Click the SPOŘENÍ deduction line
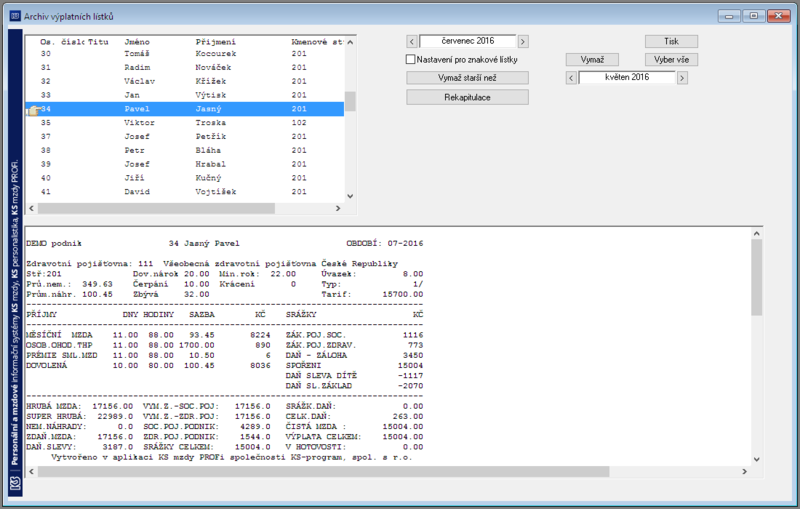This screenshot has height=509, width=800. (x=354, y=366)
